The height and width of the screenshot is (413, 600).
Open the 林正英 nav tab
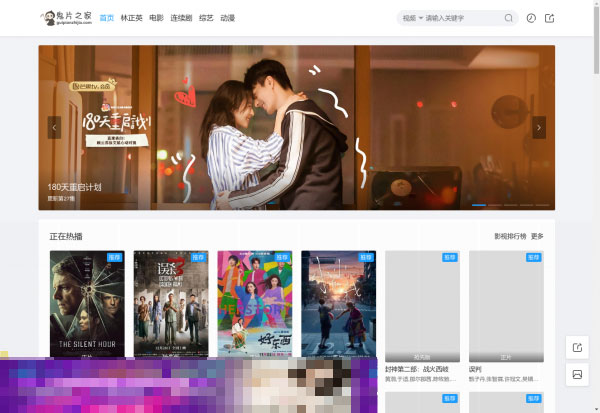131,18
